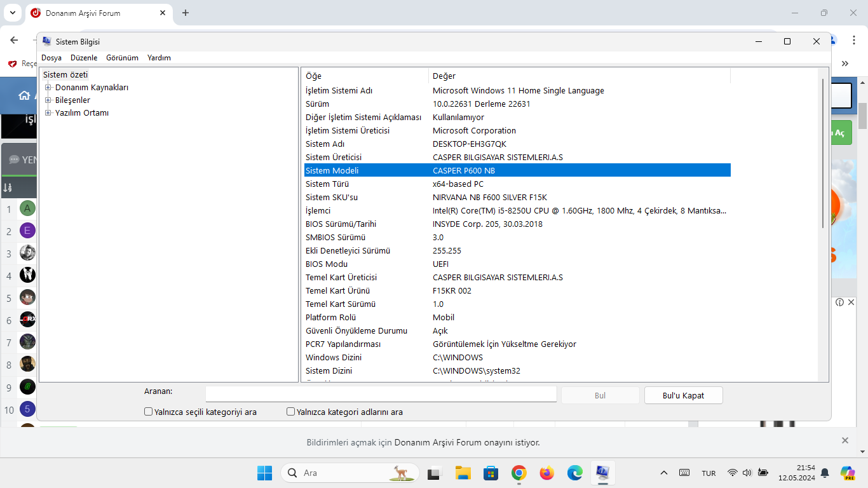Viewport: 868px width, 488px height.
Task: Select the PCR7 Yapılandırması row
Action: coord(517,344)
